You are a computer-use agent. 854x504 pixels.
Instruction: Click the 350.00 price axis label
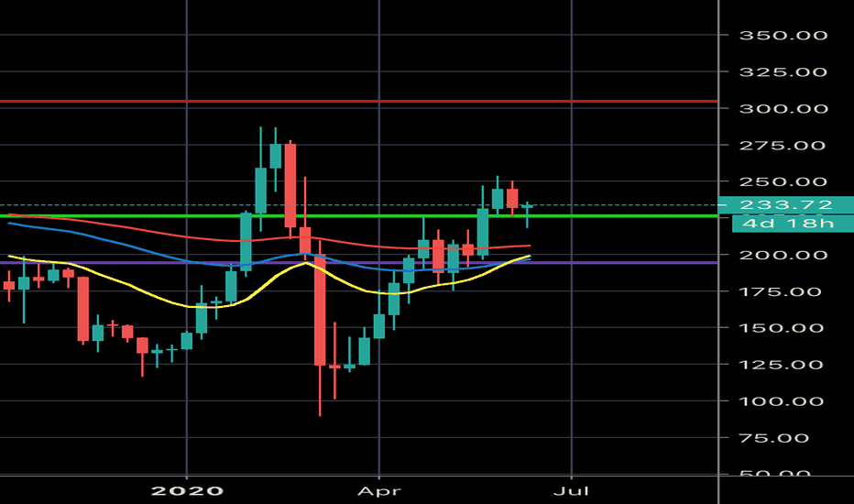tap(783, 36)
